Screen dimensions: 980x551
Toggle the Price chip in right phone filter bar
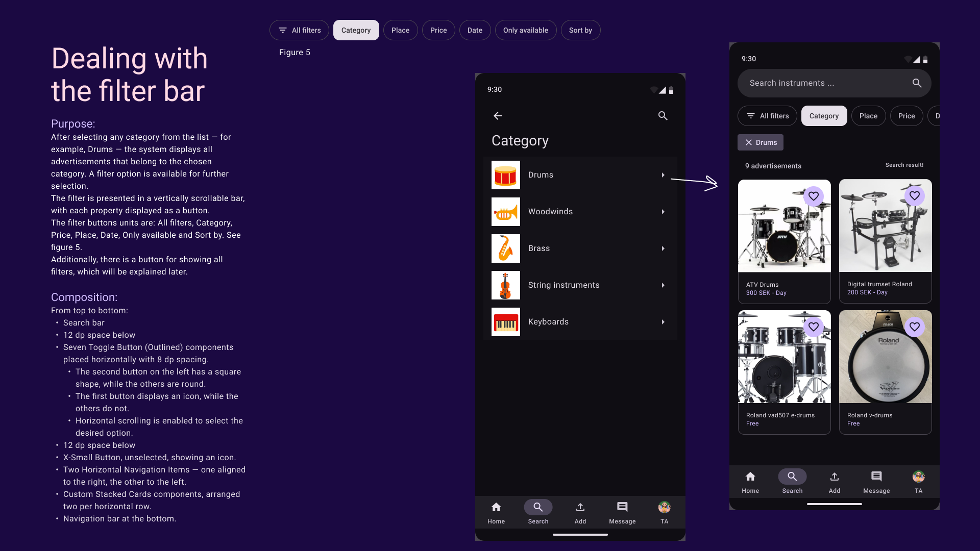(906, 116)
